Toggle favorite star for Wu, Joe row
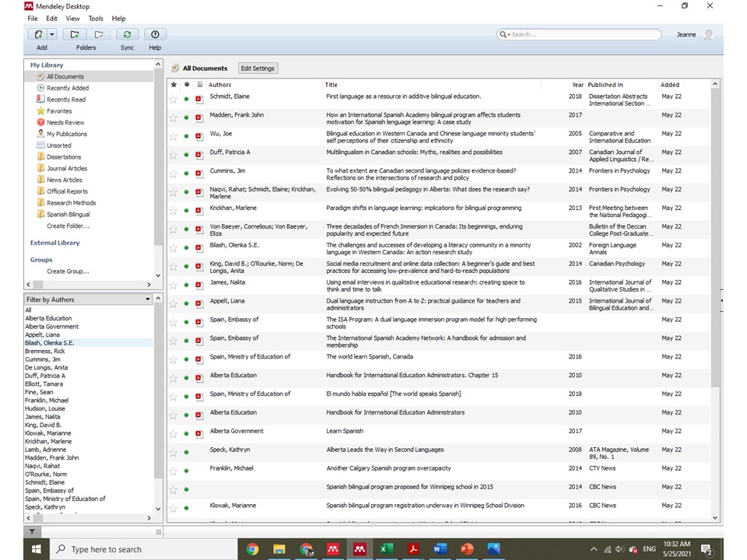Image resolution: width=747 pixels, height=560 pixels. pos(174,136)
